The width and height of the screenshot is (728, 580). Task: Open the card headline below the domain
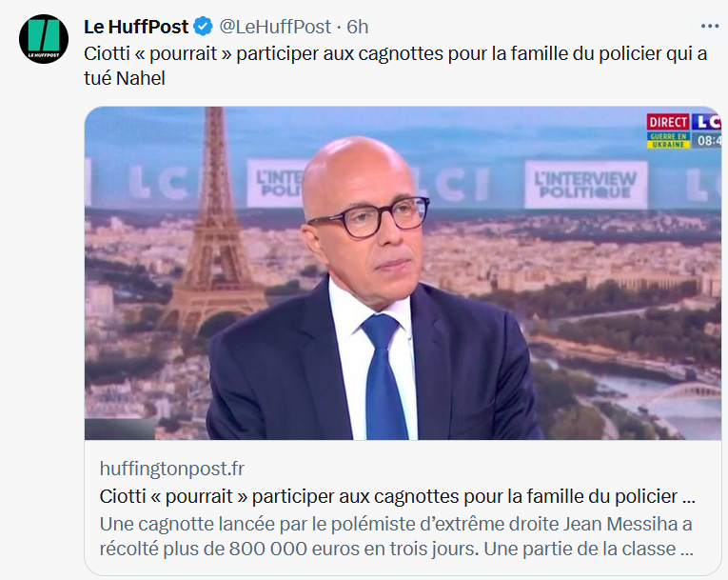point(398,496)
